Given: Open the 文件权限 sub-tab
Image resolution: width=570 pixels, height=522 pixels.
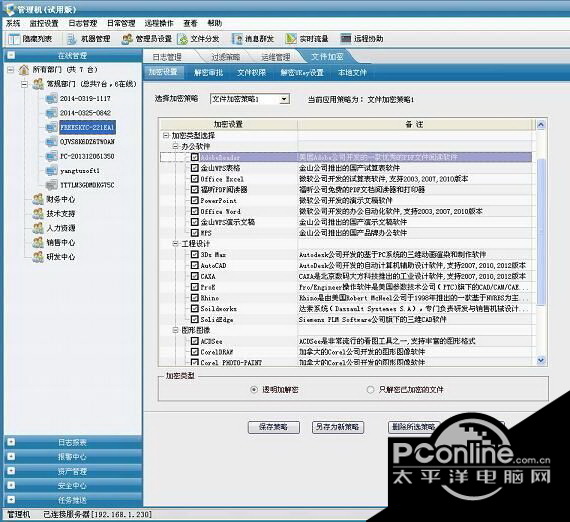Looking at the screenshot, I should [x=252, y=72].
